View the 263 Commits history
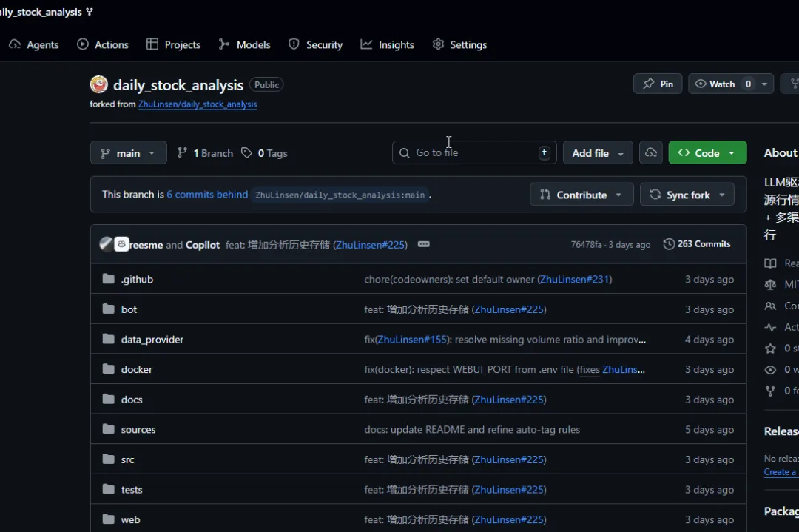Viewport: 799px width, 532px height. coord(697,244)
